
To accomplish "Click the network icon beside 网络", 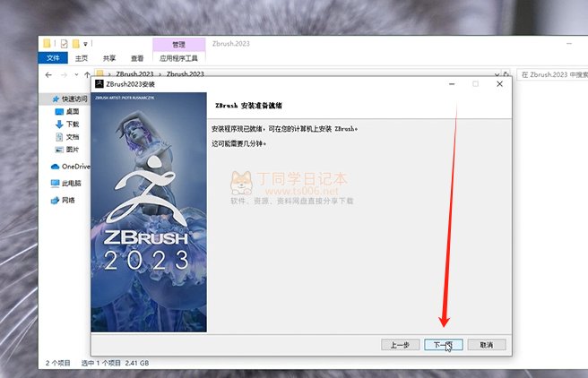I will pyautogui.click(x=56, y=200).
